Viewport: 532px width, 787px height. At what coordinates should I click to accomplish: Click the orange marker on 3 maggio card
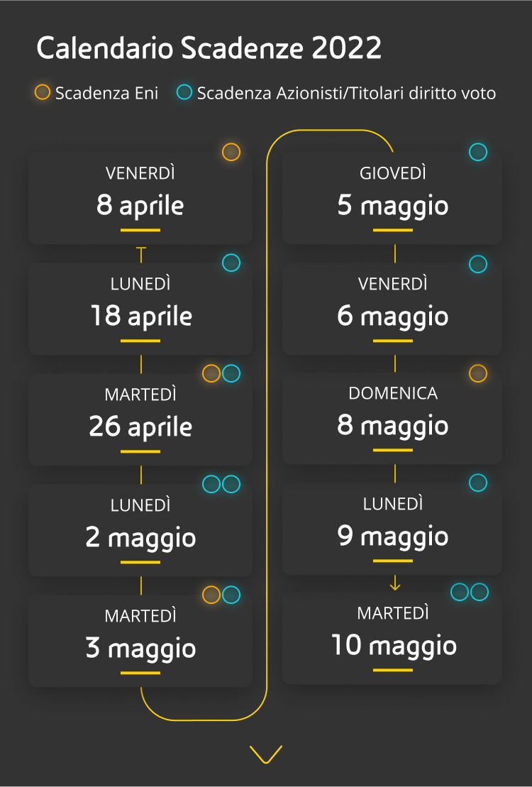click(x=211, y=595)
